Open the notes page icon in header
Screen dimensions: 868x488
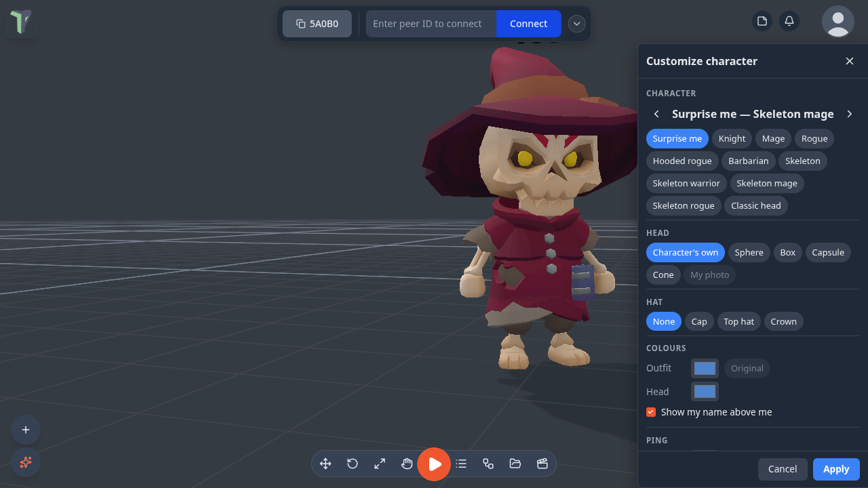(x=762, y=21)
